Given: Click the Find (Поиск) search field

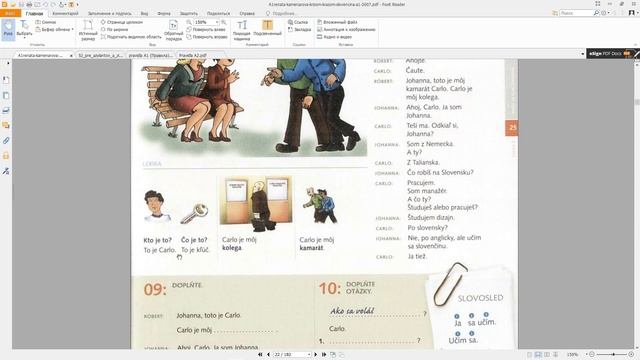Looking at the screenshot, I should [x=576, y=13].
